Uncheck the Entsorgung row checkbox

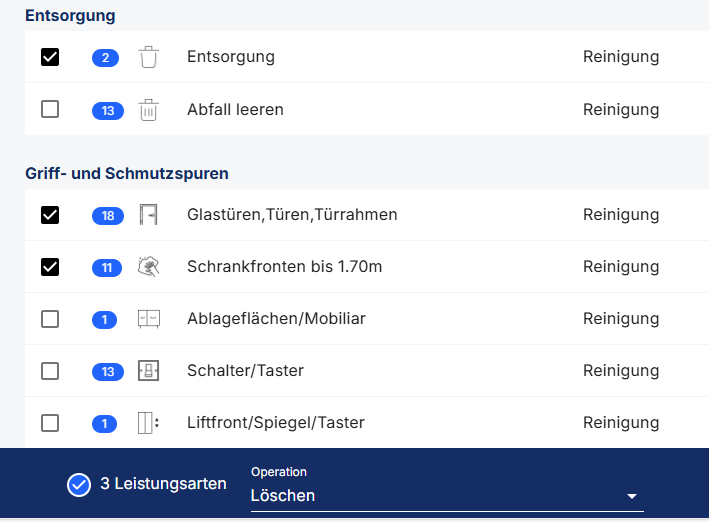pyautogui.click(x=50, y=57)
